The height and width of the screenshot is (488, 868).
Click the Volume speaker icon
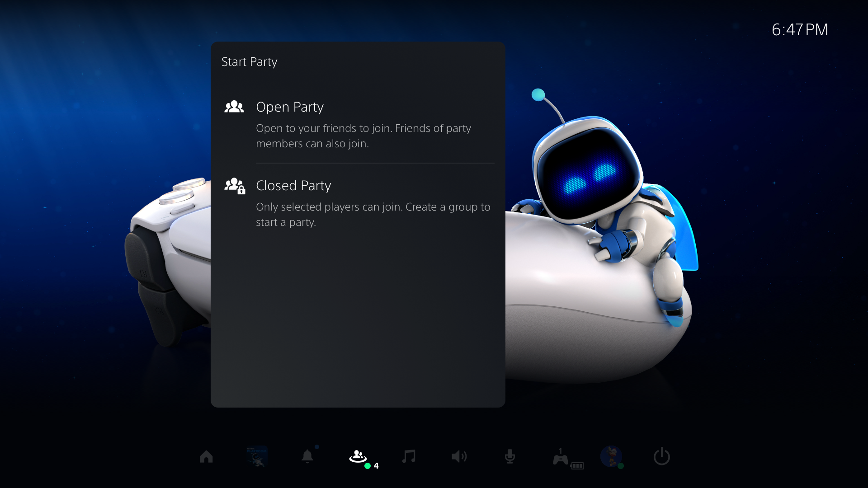click(x=458, y=456)
